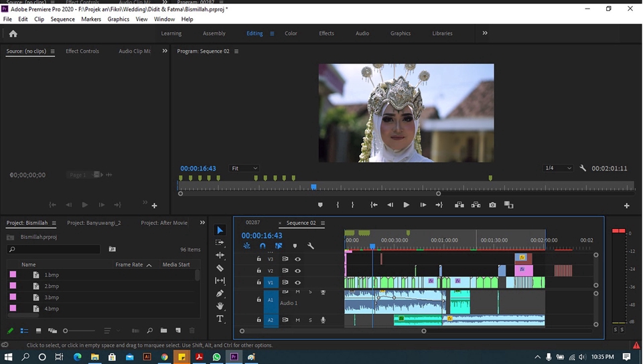Toggle Snap in timeline
This screenshot has height=364, width=643.
pyautogui.click(x=263, y=246)
